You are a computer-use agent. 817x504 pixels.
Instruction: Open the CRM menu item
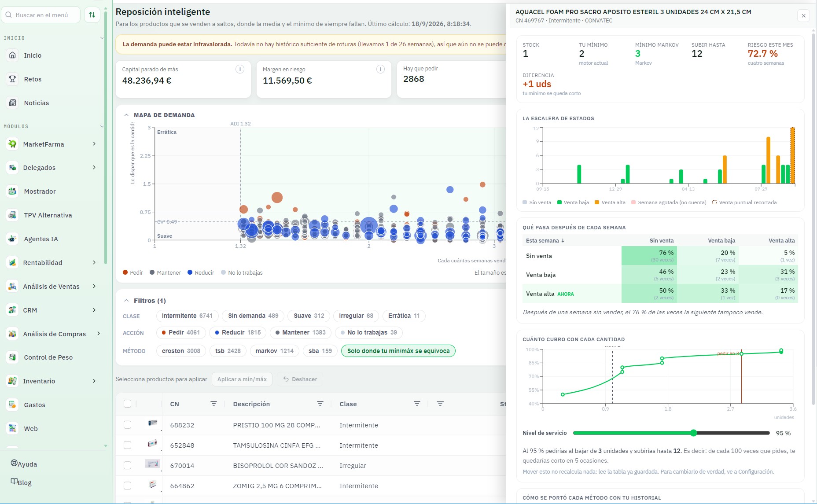[53, 310]
